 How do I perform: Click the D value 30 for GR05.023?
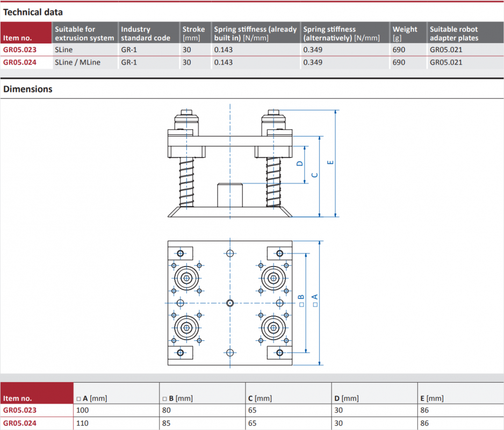pos(339,411)
